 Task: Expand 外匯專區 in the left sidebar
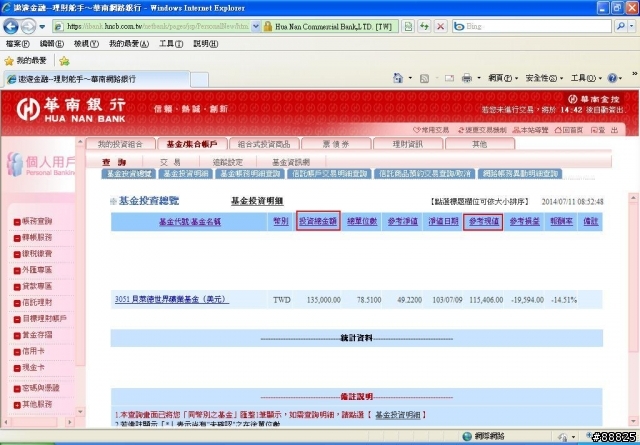[33, 270]
